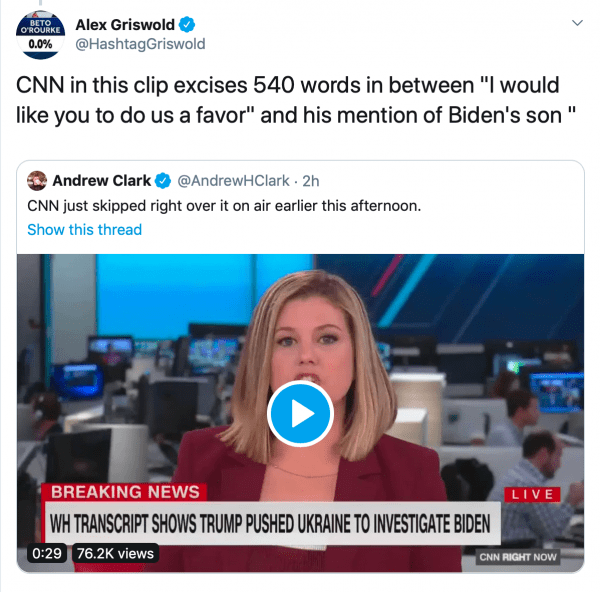Viewport: 600px width, 592px height.
Task: Click the 2h timestamp on quoted tweet
Action: [311, 181]
